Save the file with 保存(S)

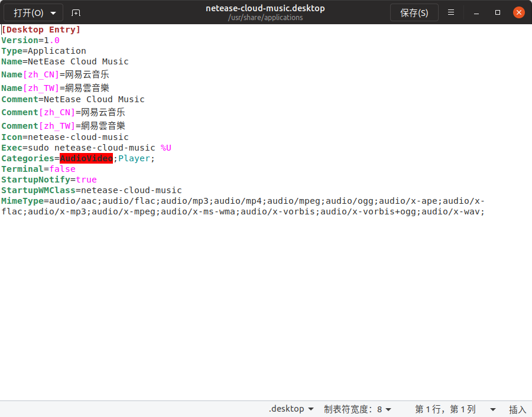pos(414,13)
